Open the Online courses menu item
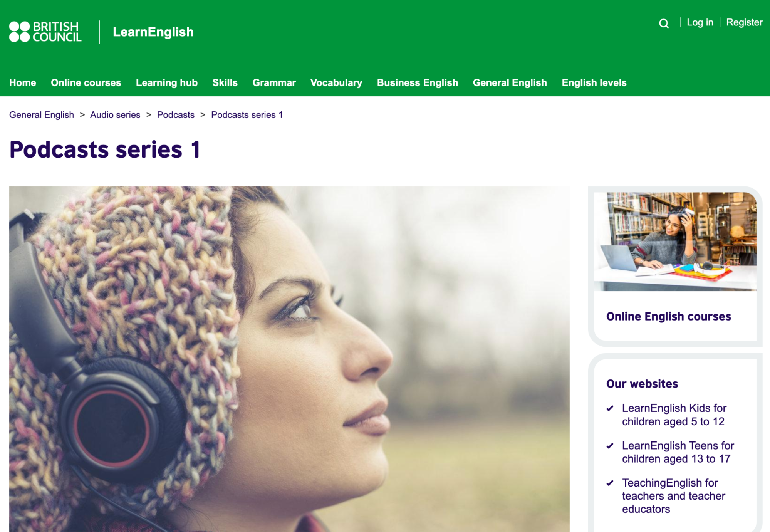 (86, 83)
